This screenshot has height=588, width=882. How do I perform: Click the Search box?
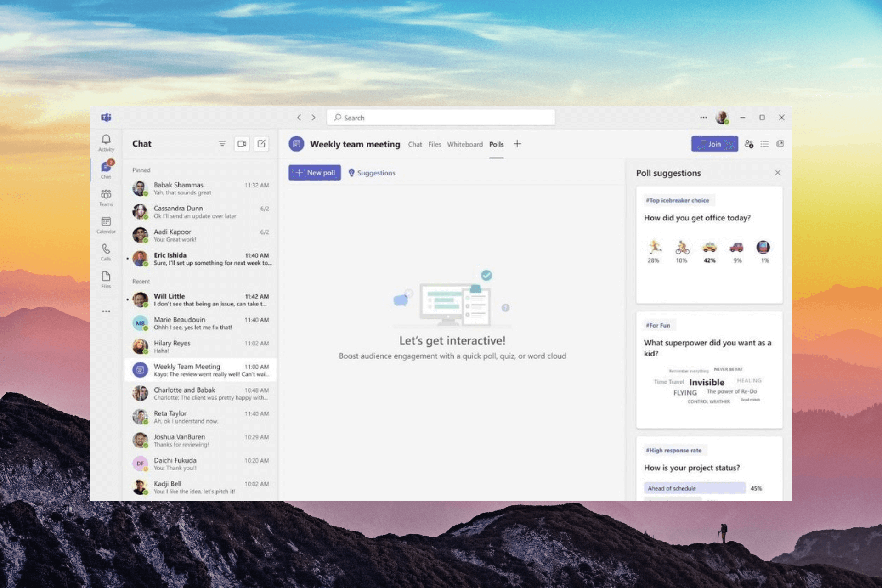(x=441, y=118)
